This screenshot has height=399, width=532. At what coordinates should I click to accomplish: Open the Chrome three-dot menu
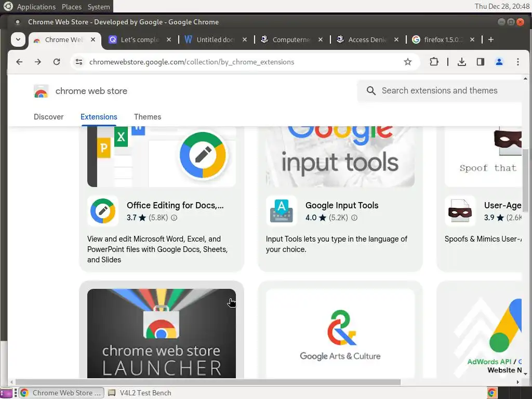518,62
